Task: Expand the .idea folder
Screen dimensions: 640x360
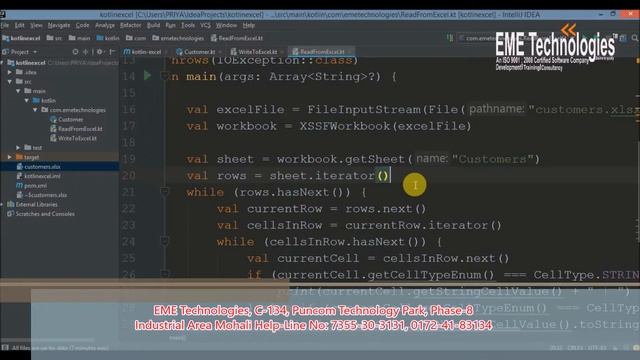Action: pos(10,72)
